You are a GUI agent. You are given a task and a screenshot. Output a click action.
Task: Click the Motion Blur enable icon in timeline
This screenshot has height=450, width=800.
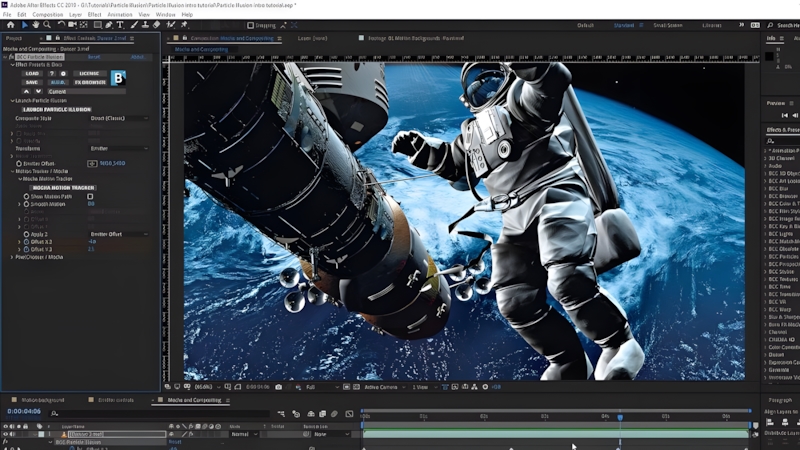(334, 414)
